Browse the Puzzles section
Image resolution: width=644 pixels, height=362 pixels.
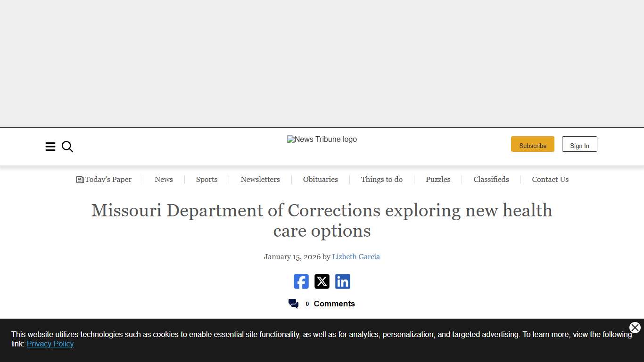tap(438, 179)
